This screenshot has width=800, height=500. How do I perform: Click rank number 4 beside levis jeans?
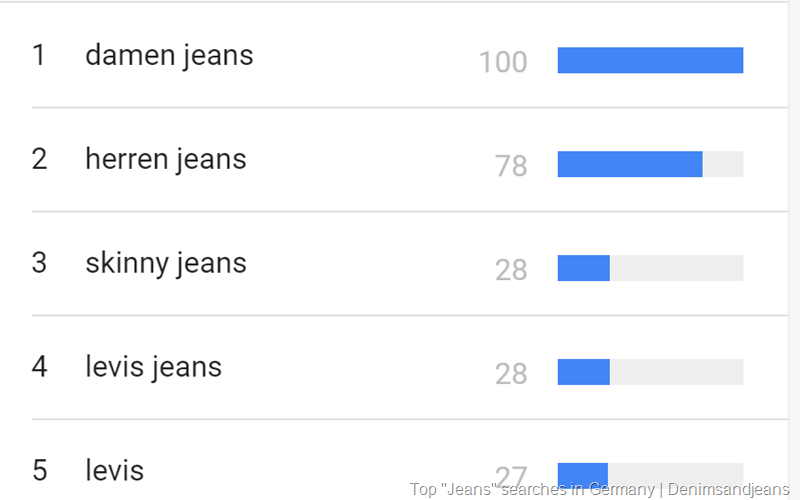point(39,368)
